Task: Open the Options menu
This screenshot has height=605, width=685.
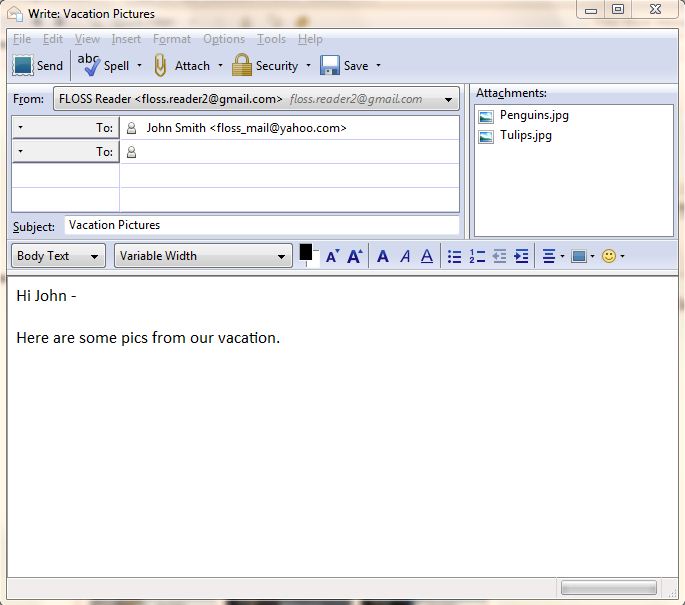Action: pos(224,39)
